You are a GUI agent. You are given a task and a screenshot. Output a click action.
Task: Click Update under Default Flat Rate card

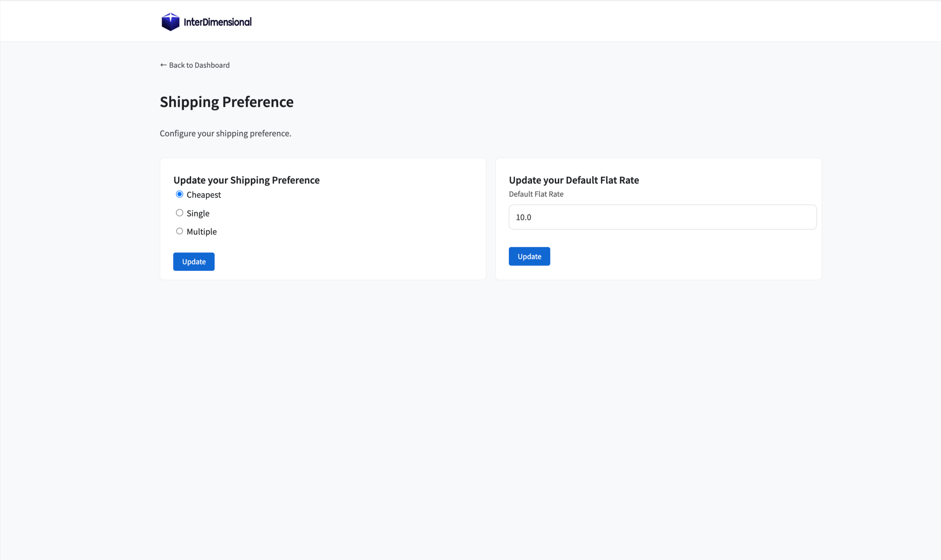point(529,256)
